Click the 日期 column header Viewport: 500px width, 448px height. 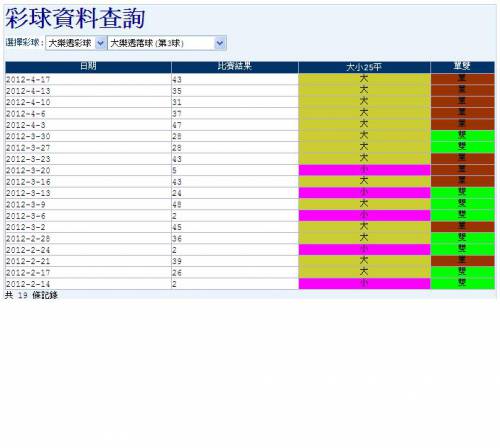pyautogui.click(x=88, y=67)
